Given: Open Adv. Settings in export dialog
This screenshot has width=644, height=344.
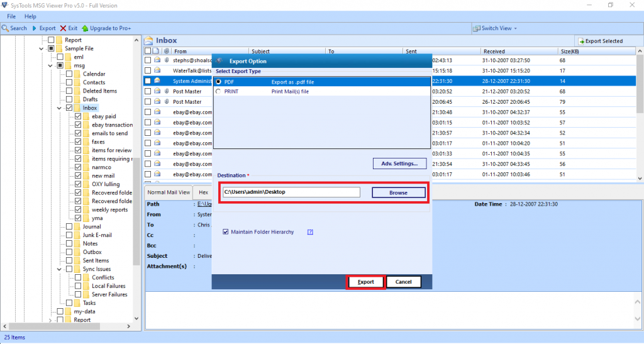Looking at the screenshot, I should (x=399, y=164).
